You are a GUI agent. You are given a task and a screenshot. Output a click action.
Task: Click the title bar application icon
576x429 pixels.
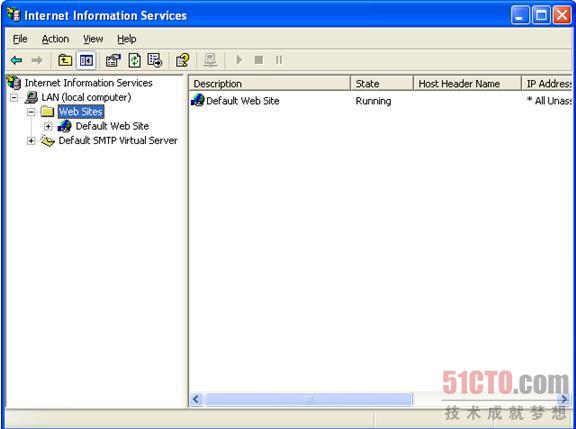pyautogui.click(x=14, y=15)
